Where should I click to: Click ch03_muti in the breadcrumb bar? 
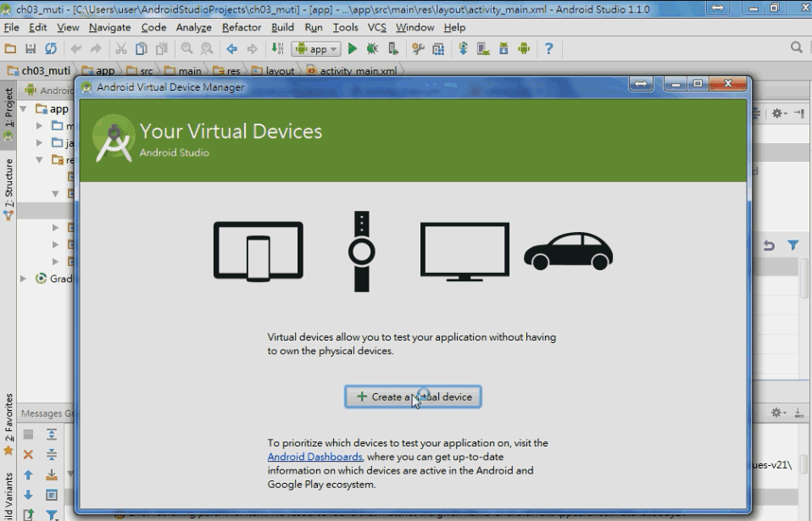coord(40,70)
